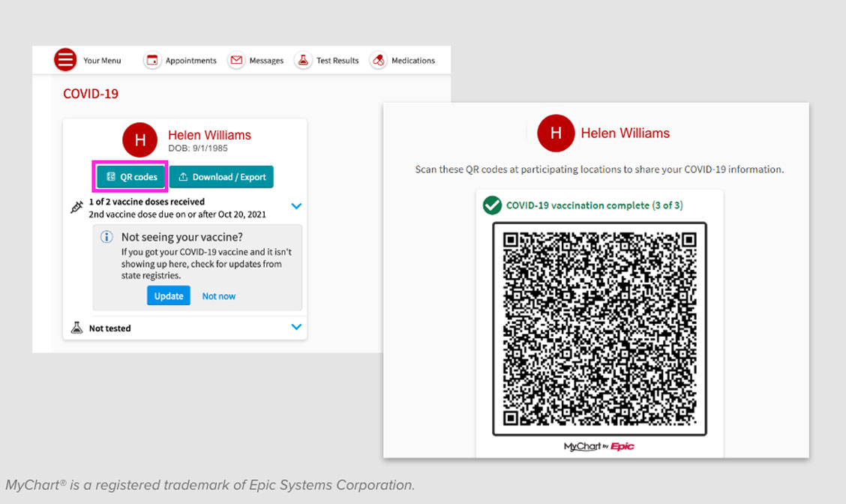Click Helen Williams name in QR panel
Image resolution: width=846 pixels, height=504 pixels.
coord(625,133)
